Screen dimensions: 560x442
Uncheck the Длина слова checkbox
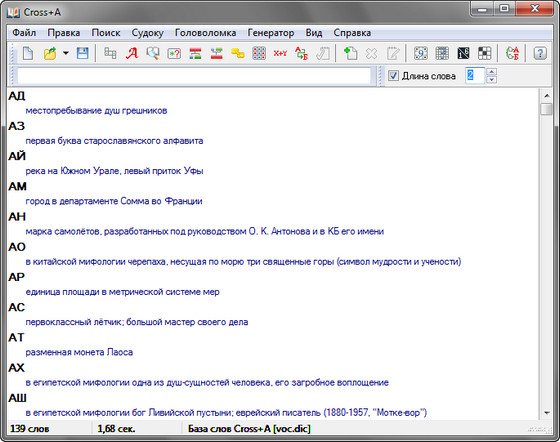point(393,76)
